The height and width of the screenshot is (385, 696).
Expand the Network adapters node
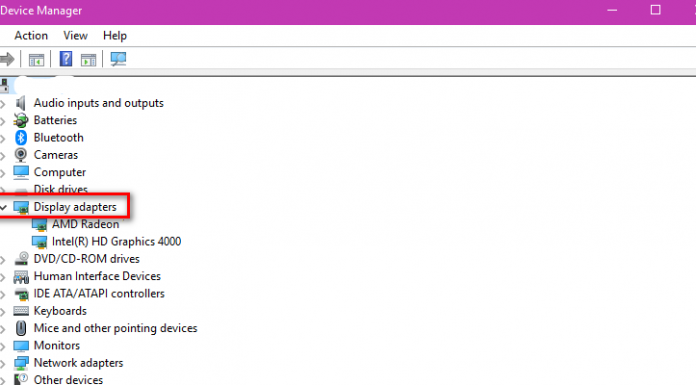tap(3, 364)
